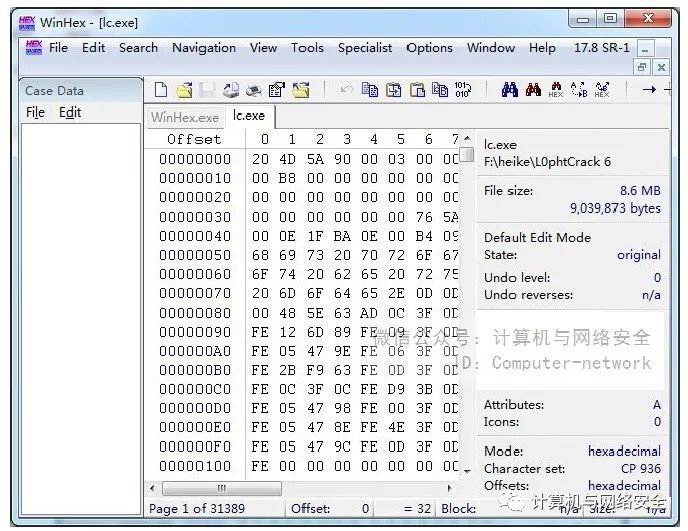The height and width of the screenshot is (531, 688).
Task: Click the Open Folder icon next to Properties
Action: [301, 90]
